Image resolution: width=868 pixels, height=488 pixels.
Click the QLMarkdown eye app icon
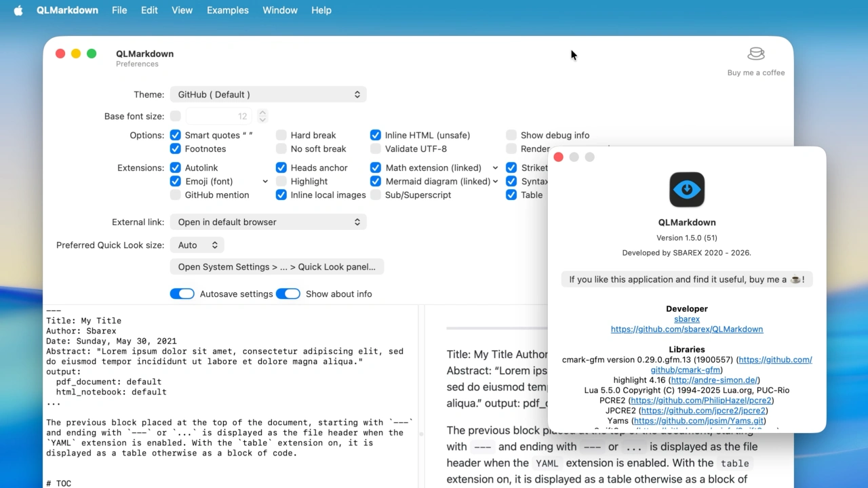point(686,189)
